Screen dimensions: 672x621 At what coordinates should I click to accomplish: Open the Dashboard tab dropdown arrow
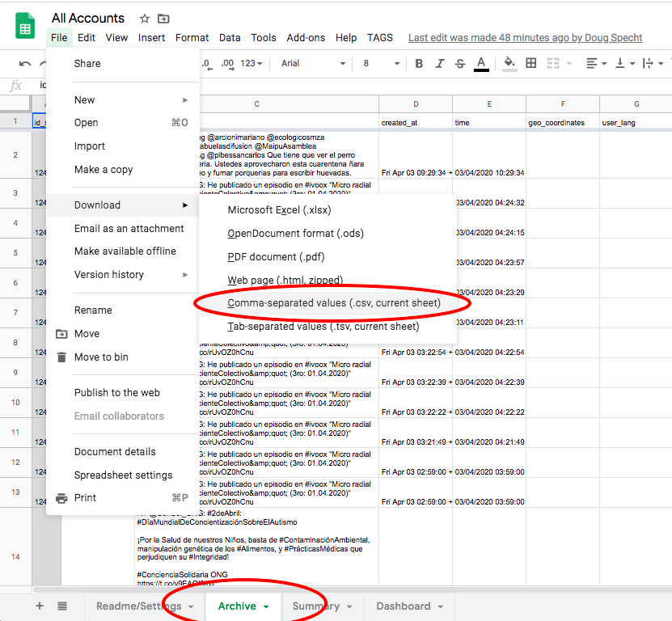pos(441,606)
